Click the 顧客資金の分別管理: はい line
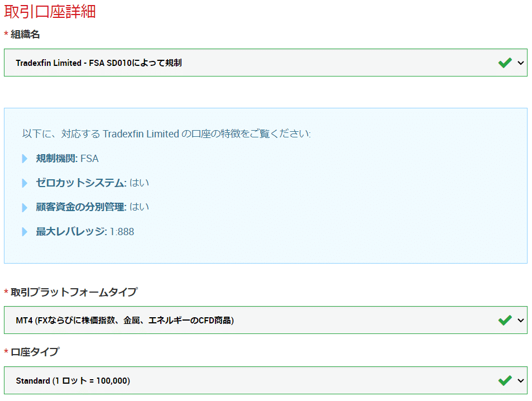The image size is (532, 401). pyautogui.click(x=92, y=207)
